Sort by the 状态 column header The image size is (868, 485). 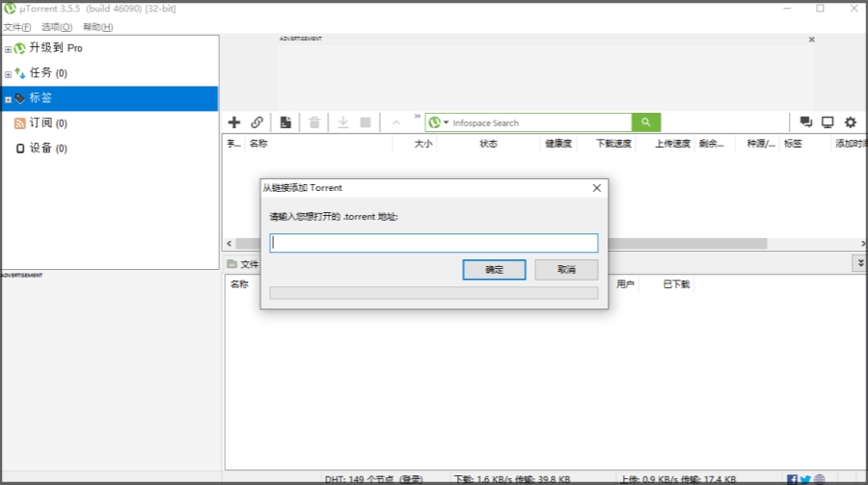488,144
